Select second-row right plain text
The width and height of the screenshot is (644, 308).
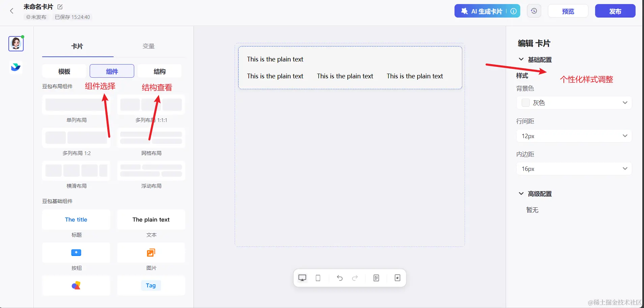(415, 76)
